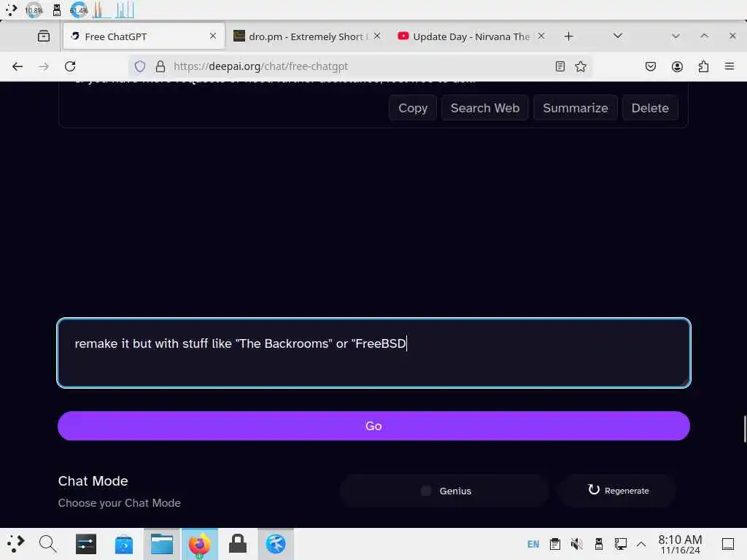This screenshot has width=747, height=560.
Task: Shade the window with the down chevron
Action: pos(676,36)
